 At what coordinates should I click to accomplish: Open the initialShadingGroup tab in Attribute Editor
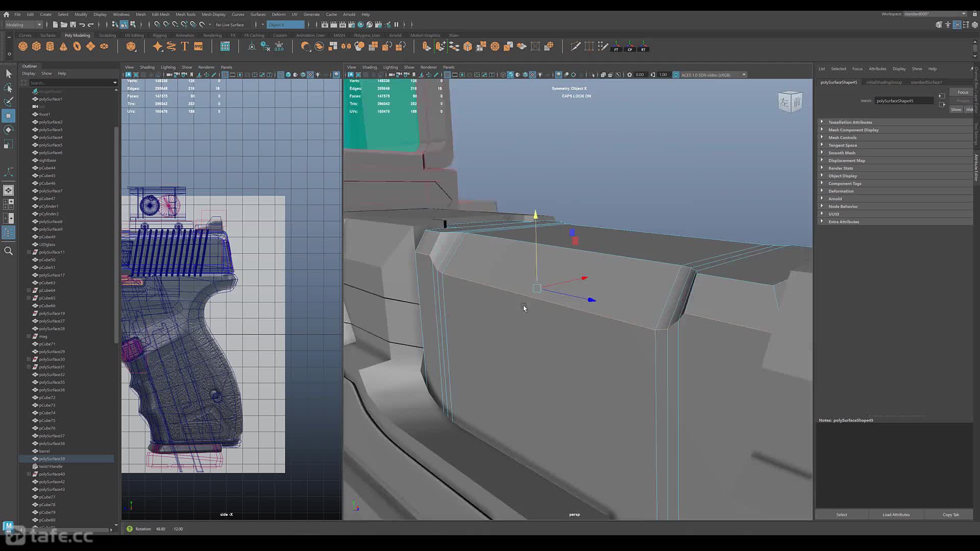pyautogui.click(x=884, y=82)
